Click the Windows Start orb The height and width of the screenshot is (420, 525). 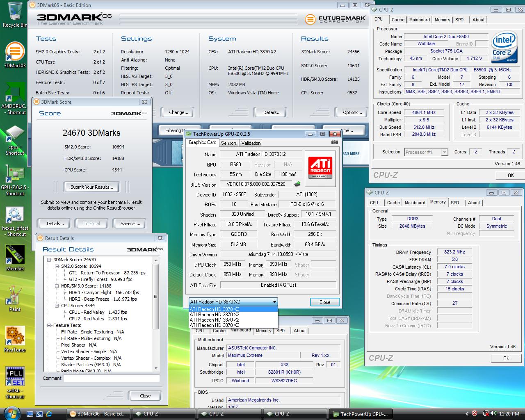click(x=12, y=413)
